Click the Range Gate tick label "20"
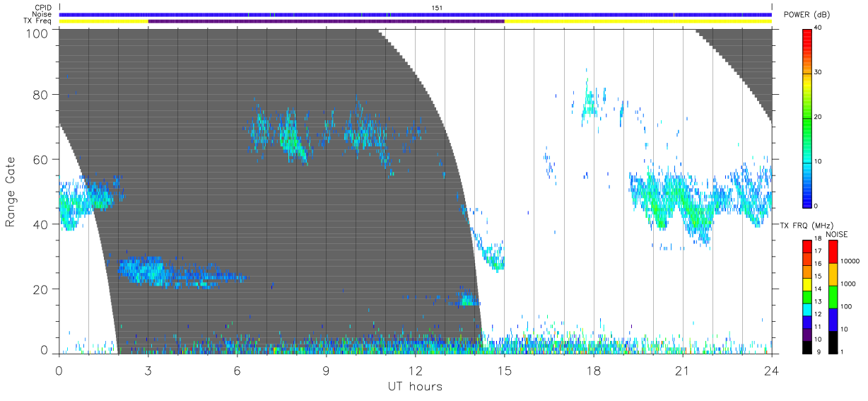 point(40,289)
